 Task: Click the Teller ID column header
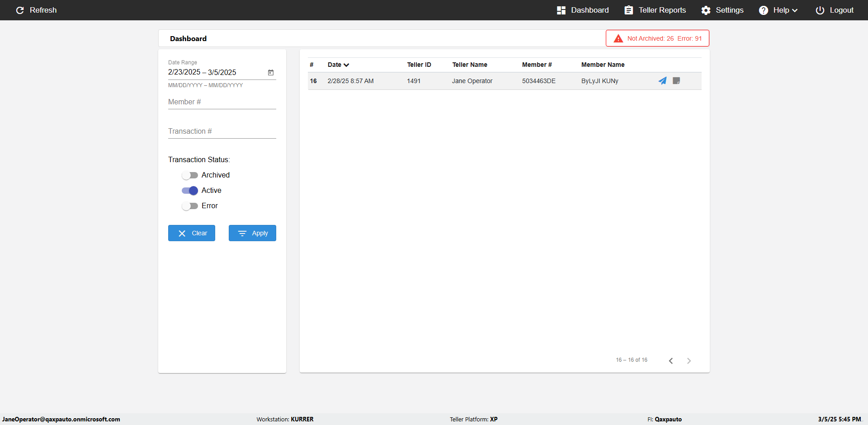pyautogui.click(x=419, y=65)
